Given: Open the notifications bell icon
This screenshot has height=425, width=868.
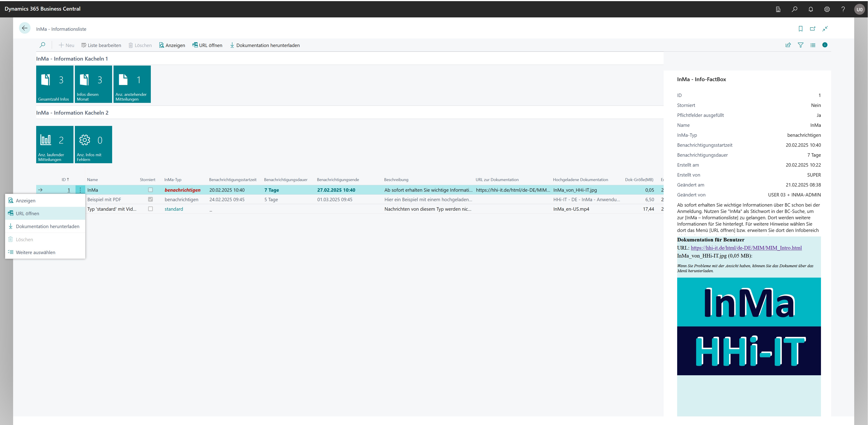Looking at the screenshot, I should click(811, 9).
